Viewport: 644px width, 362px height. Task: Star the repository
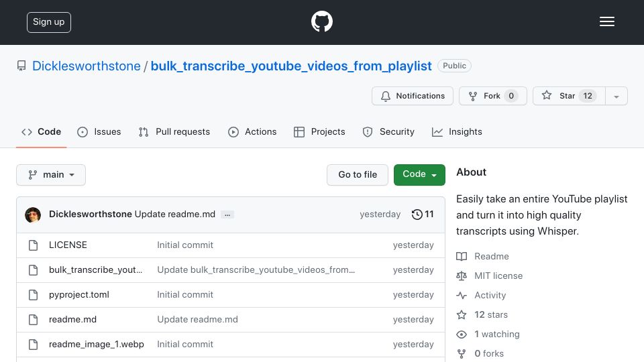point(569,96)
